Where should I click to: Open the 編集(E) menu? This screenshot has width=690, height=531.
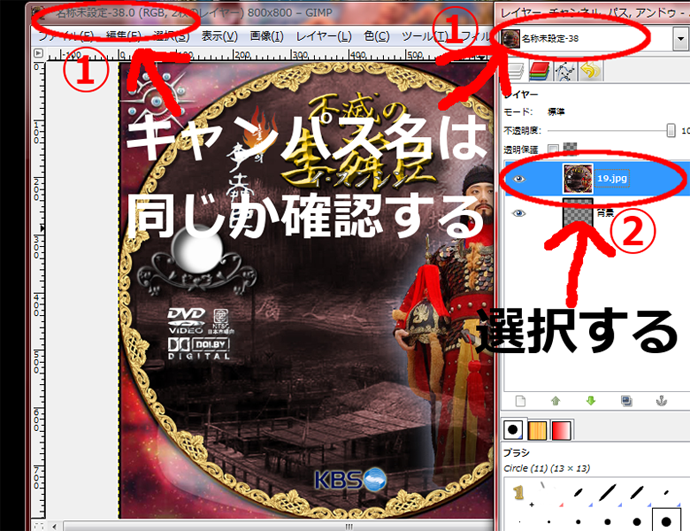(x=124, y=36)
